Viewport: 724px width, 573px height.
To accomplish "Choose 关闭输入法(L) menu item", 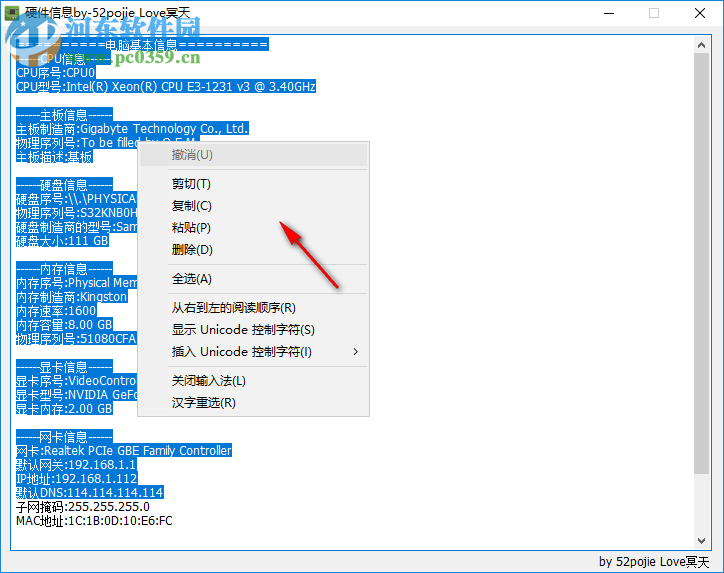I will click(253, 381).
